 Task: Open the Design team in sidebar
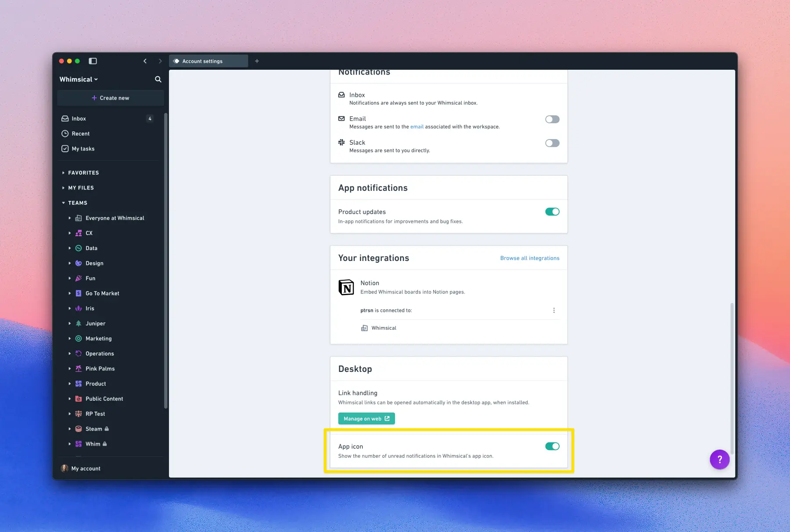pos(94,263)
